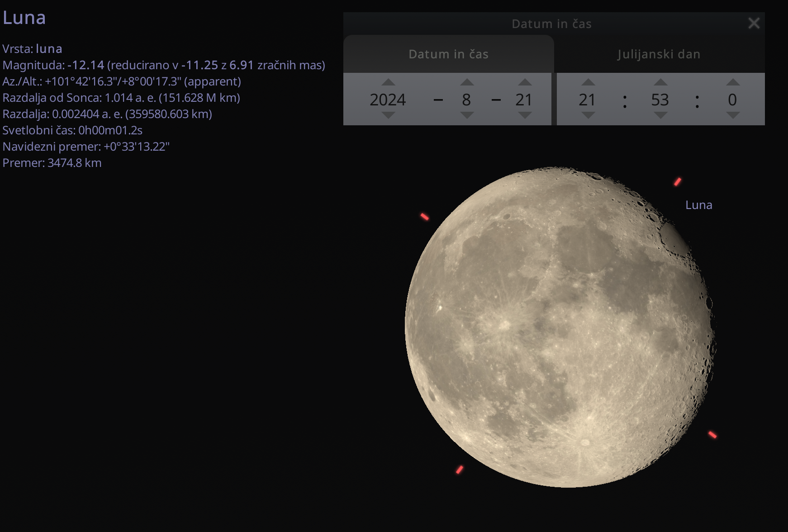Close the Datum in čas dialog
Image resolution: width=788 pixels, height=532 pixels.
[754, 24]
